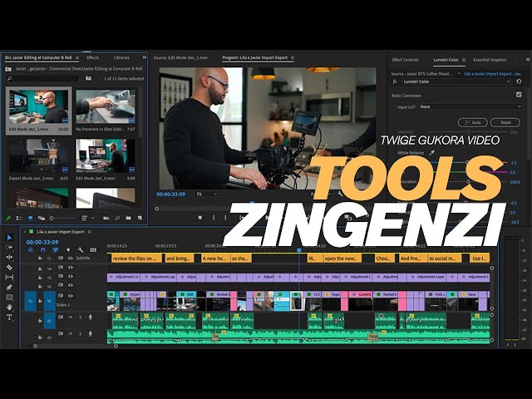Adjust Project panel thumbnail zoom slider
Viewport: 532px width, 399px height.
pos(52,218)
